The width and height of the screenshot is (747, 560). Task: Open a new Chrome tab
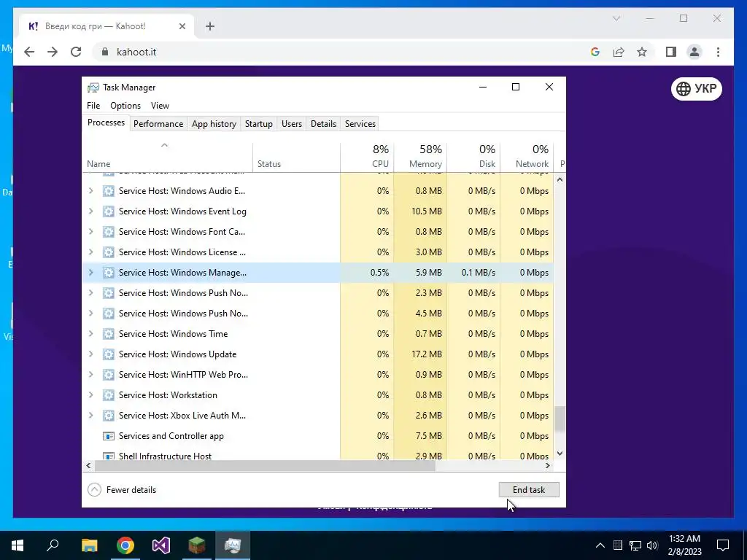(210, 26)
